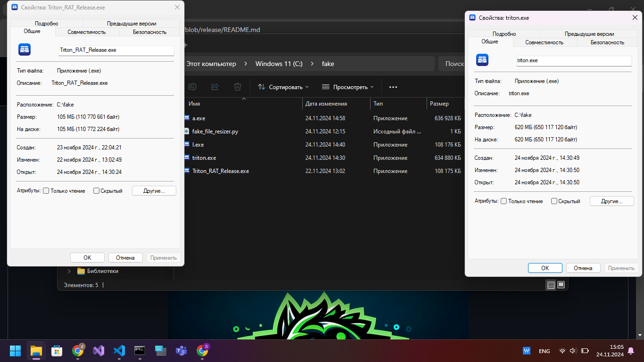
Task: Open Microsoft Store from the taskbar
Action: (57, 351)
